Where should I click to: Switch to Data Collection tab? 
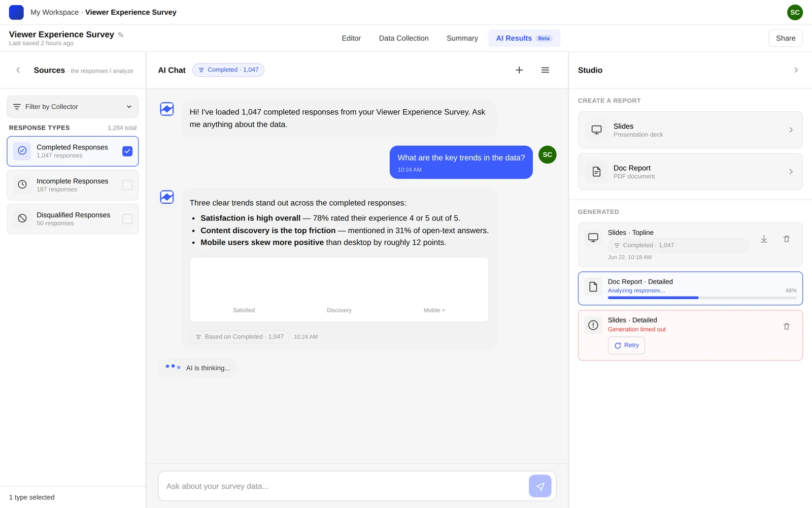coord(403,38)
